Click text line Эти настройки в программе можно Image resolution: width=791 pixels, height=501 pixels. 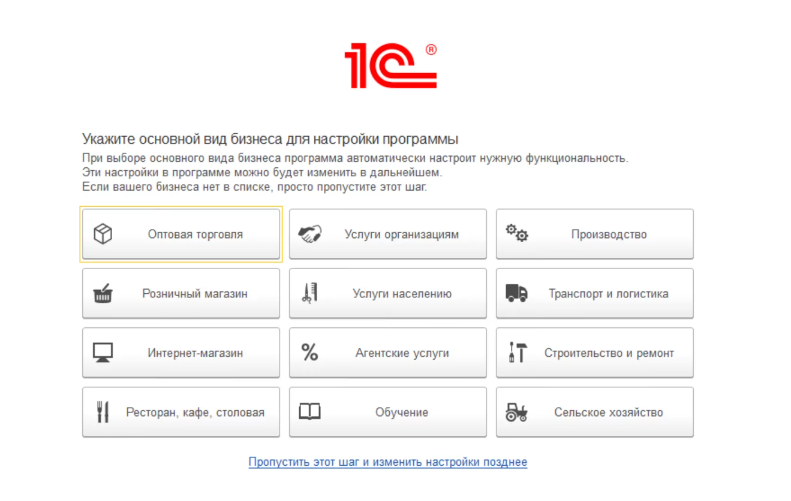coord(262,173)
